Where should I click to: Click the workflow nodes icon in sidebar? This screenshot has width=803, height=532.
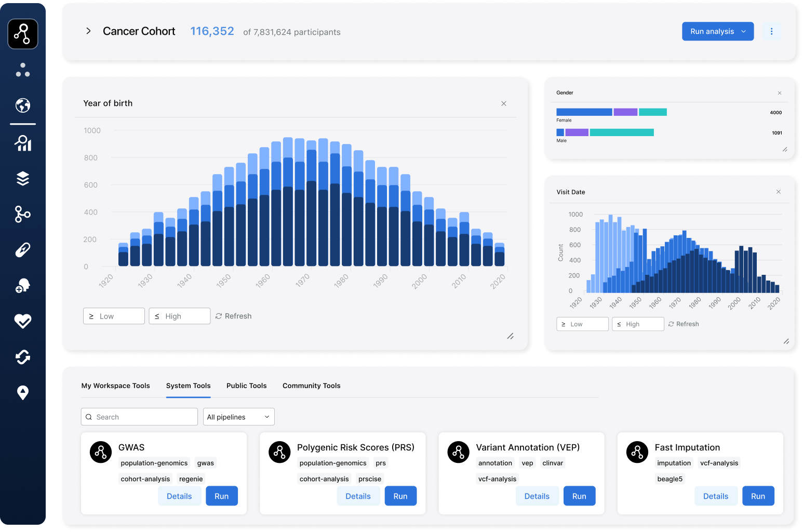coord(22,214)
